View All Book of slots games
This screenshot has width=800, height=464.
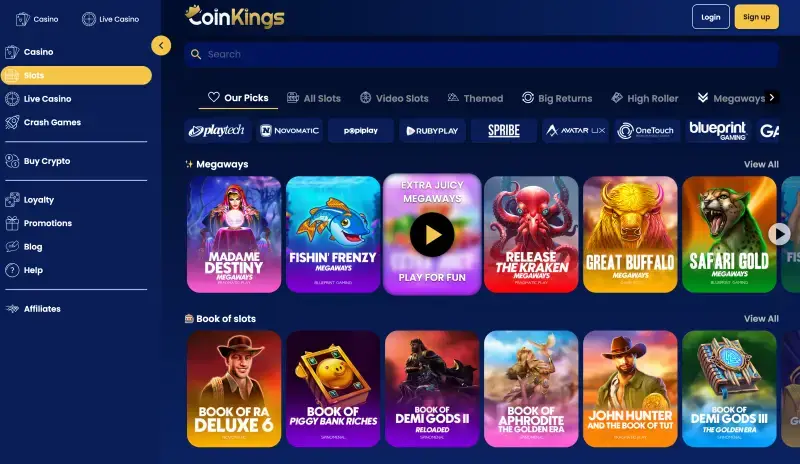761,319
